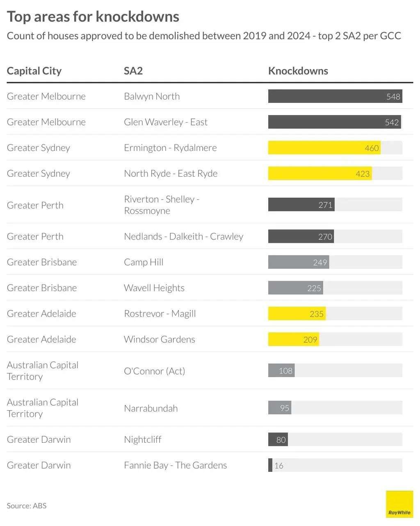
Task: Click the Ray White logo
Action: pyautogui.click(x=399, y=504)
